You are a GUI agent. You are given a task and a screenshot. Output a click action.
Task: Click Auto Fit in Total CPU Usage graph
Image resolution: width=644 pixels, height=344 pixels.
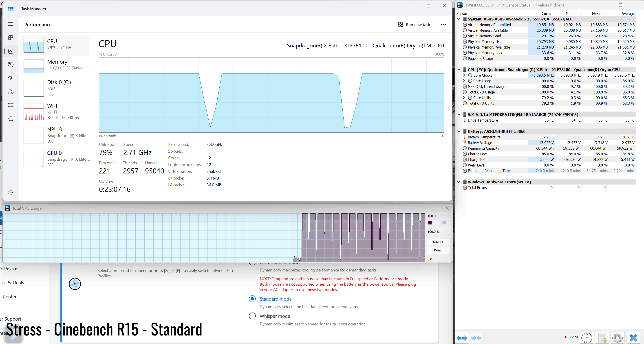(437, 242)
